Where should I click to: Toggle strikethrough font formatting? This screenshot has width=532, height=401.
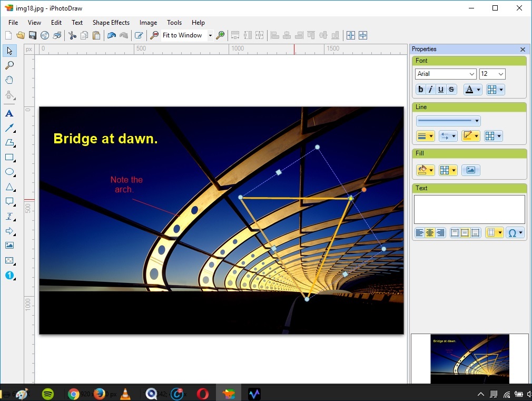(451, 90)
